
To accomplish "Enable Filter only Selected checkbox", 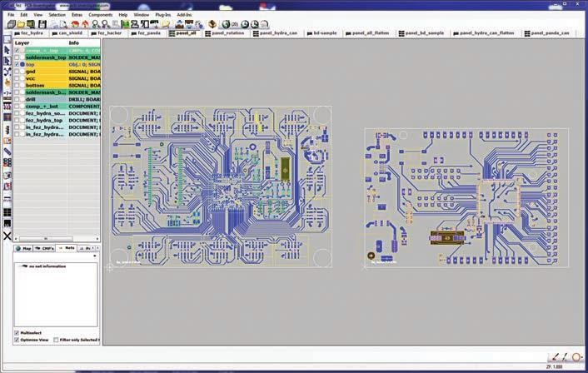I will pos(56,340).
